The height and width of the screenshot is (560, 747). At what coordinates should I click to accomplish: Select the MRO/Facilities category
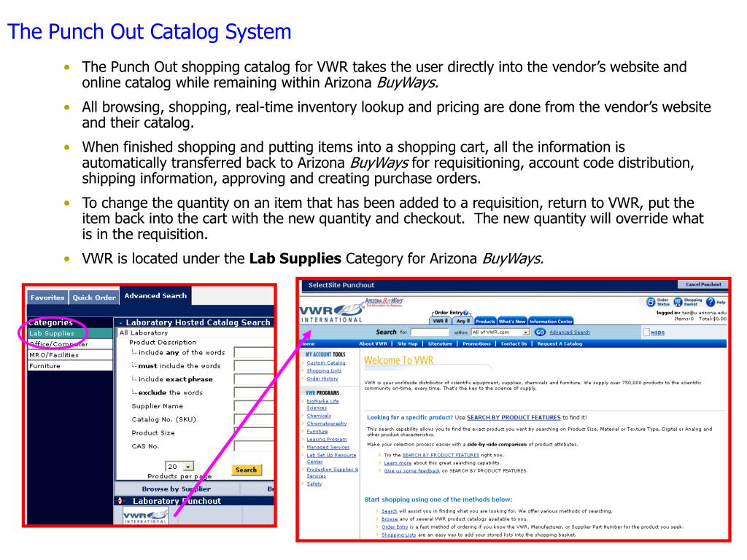point(69,355)
